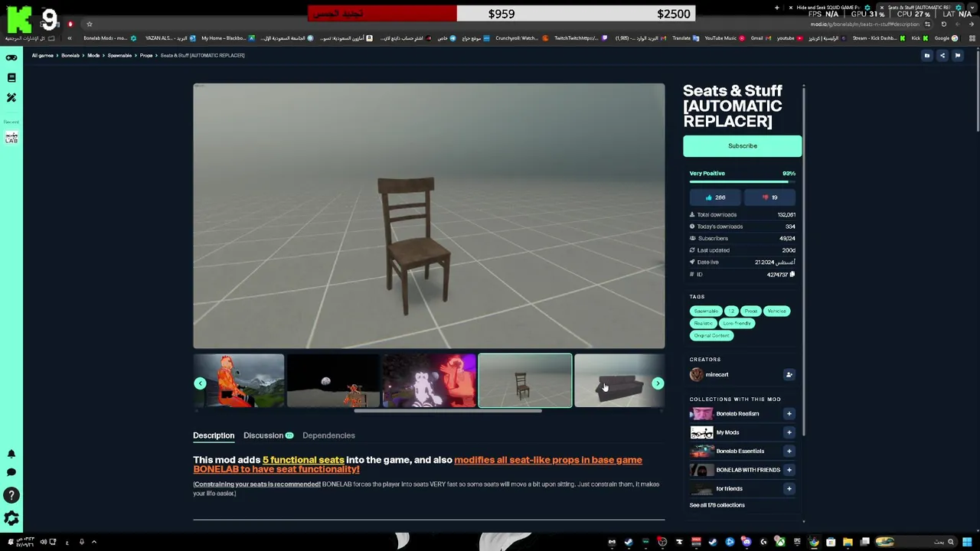Open Bonelab Mods bookmark in bookmarks bar

pos(109,38)
